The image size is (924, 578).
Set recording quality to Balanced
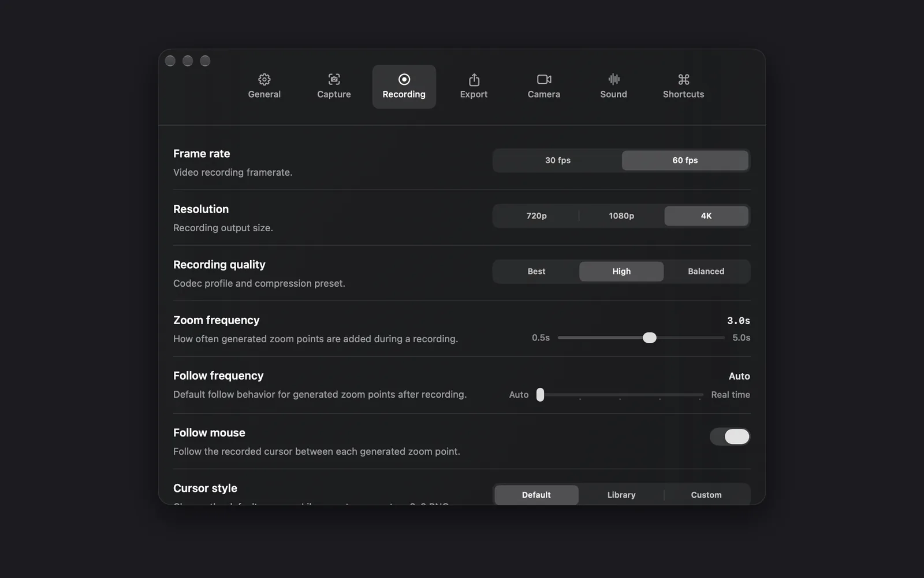point(706,271)
